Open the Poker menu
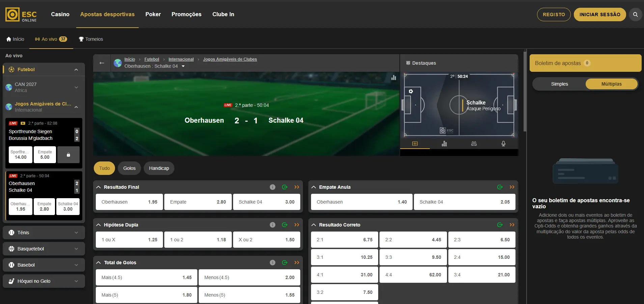 pos(153,14)
